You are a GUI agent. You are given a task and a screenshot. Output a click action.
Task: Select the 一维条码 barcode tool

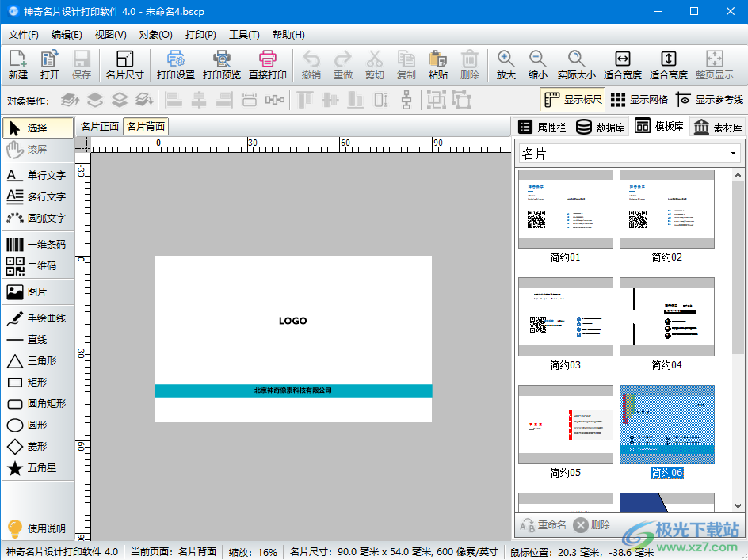37,244
